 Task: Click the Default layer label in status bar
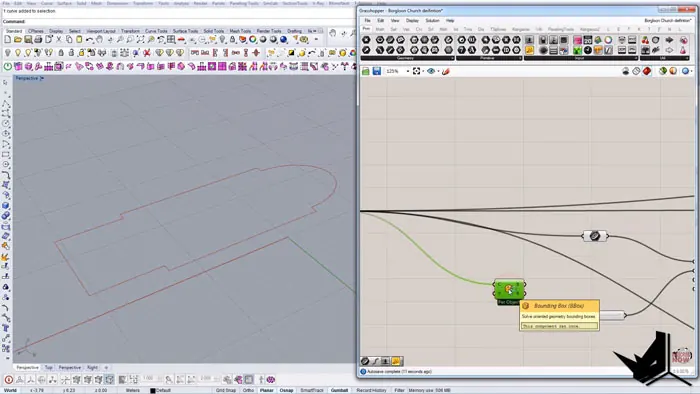pyautogui.click(x=163, y=390)
